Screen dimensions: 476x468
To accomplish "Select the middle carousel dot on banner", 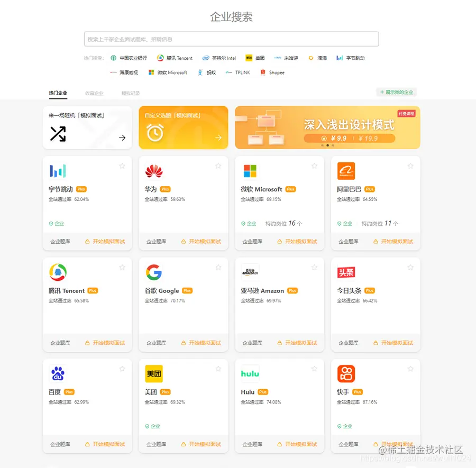I will tap(327, 145).
